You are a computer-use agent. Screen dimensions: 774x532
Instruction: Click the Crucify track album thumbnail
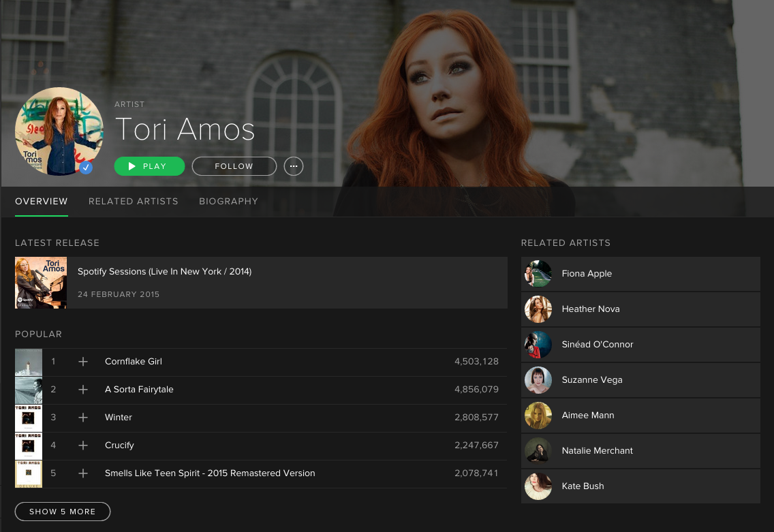(x=29, y=446)
